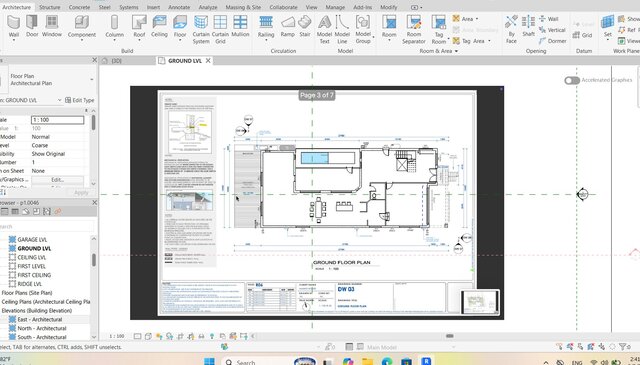The height and width of the screenshot is (365, 640).
Task: Select the Curtain System tool
Action: click(201, 29)
